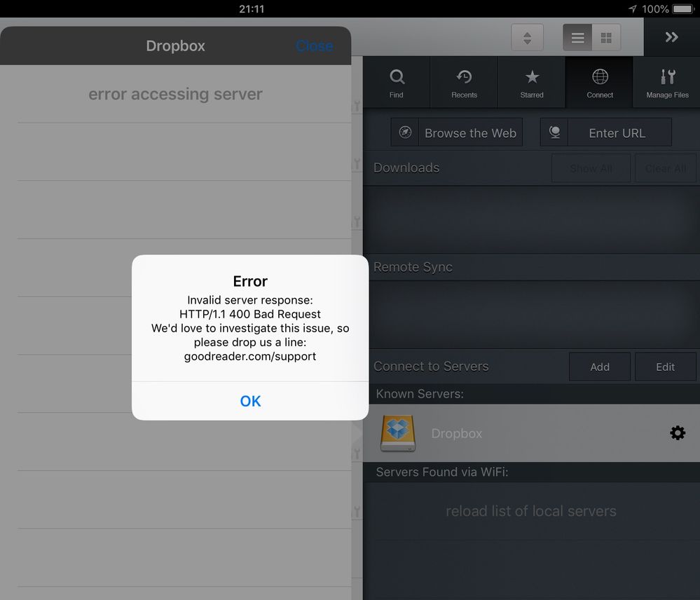The height and width of the screenshot is (600, 700).
Task: Click the Dropbox drive icon
Action: [x=398, y=433]
